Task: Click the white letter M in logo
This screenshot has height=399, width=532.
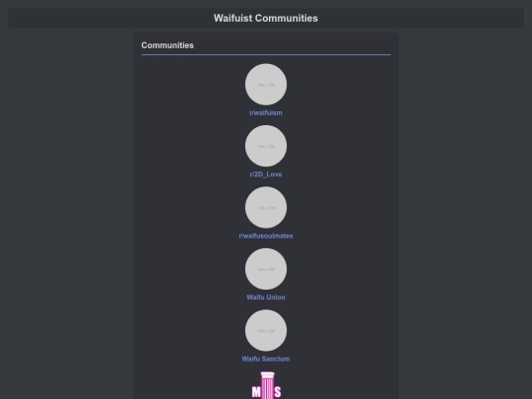Action: click(256, 392)
